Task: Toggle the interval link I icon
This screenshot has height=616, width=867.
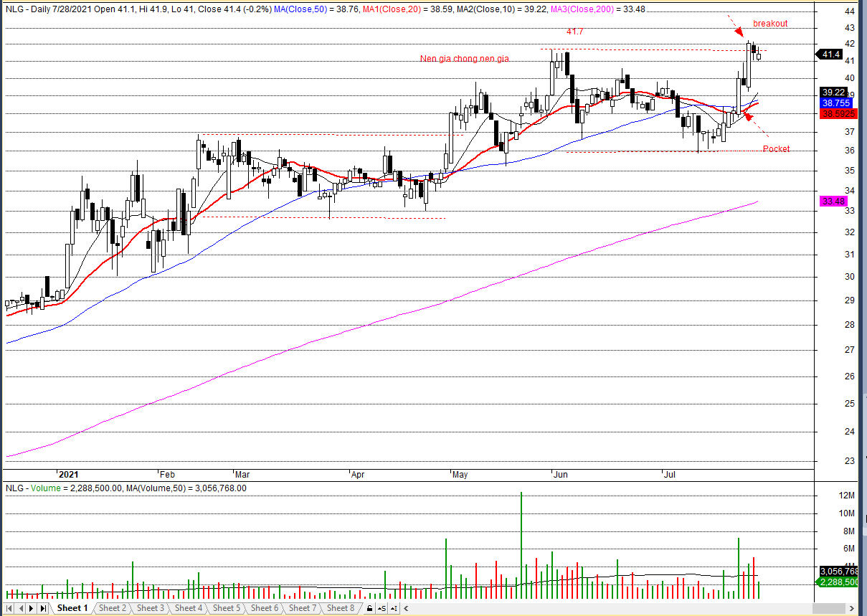Action: (x=394, y=608)
